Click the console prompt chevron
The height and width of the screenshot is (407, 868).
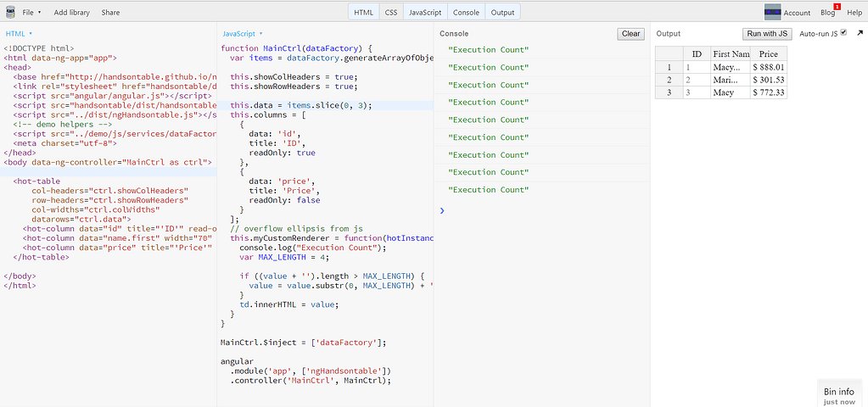[x=442, y=210]
